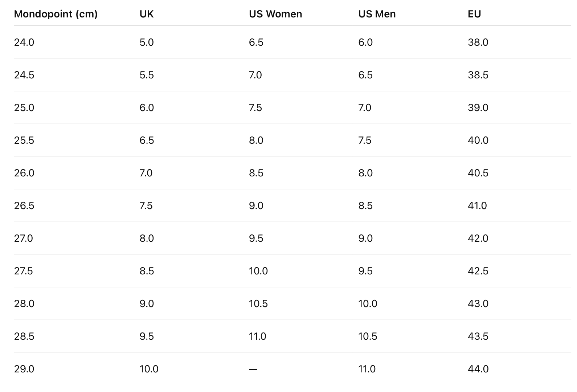Click the US Men 10.0 cell
The image size is (577, 392).
[368, 304]
